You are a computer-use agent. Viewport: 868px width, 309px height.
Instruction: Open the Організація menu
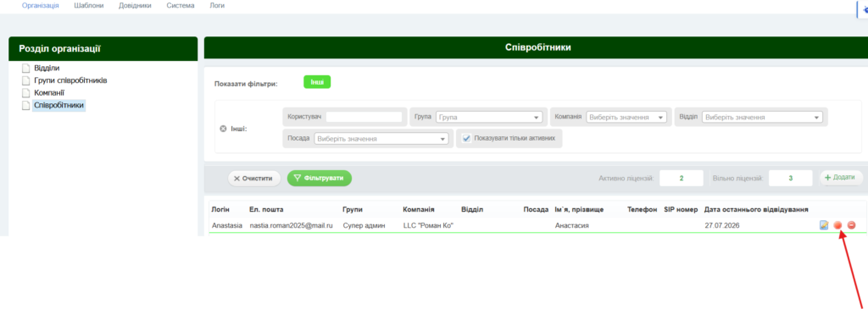[41, 6]
